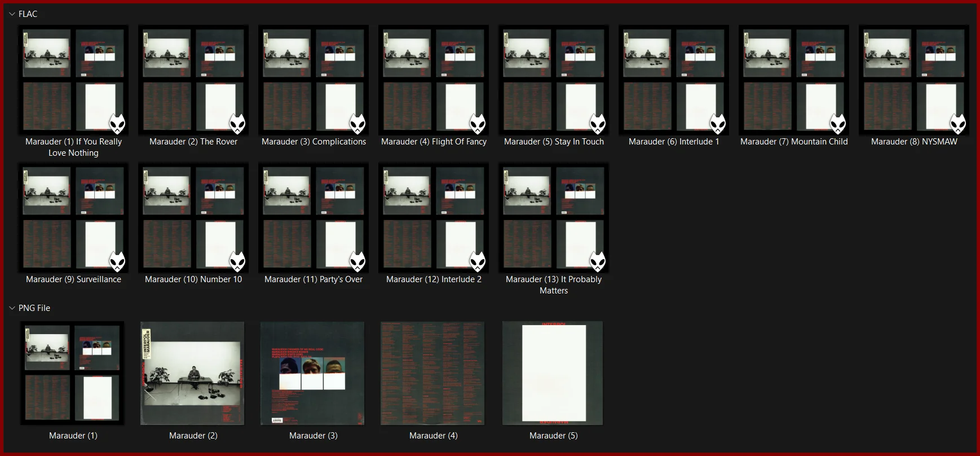Click the file name Marauder (5) Stay In Touch
The height and width of the screenshot is (456, 980).
click(554, 142)
